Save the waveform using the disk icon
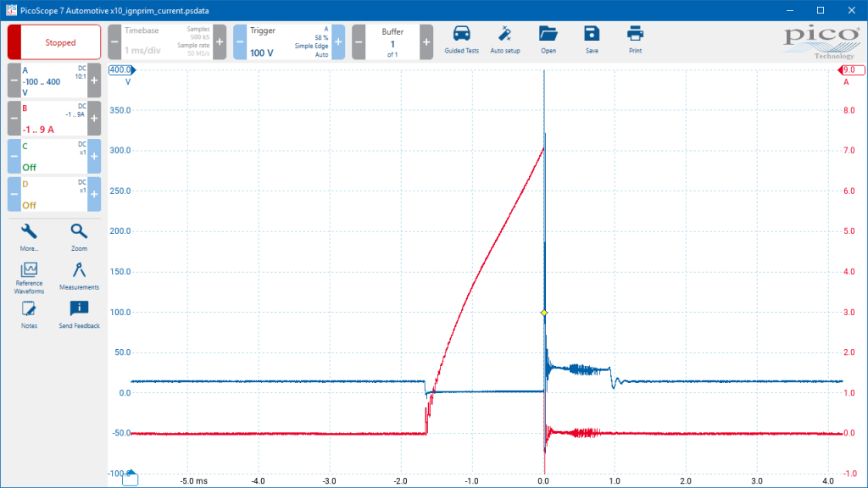The image size is (868, 488). [592, 41]
